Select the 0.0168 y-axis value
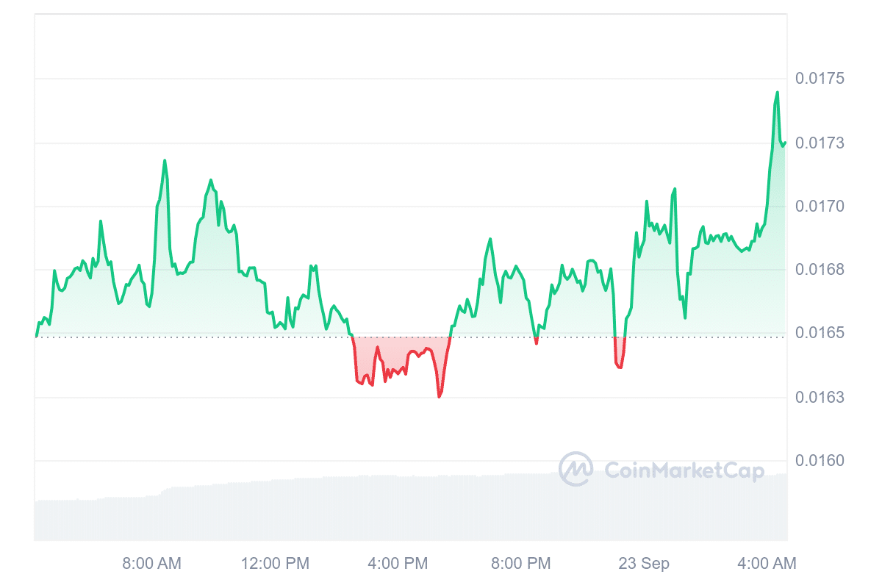Viewport: 882px width, 588px height. (x=820, y=270)
